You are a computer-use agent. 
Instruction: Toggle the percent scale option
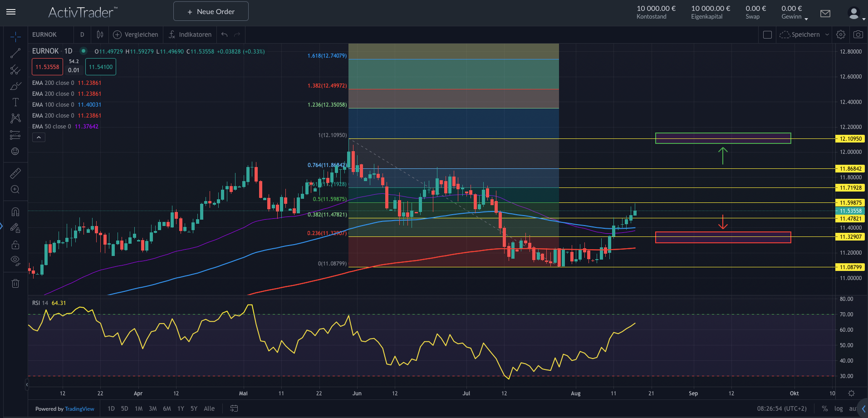click(824, 408)
